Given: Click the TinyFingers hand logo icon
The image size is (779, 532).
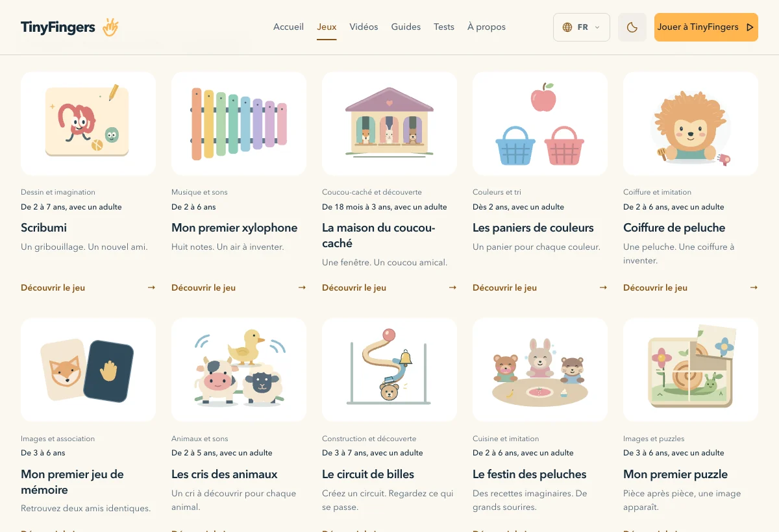Looking at the screenshot, I should pos(110,27).
